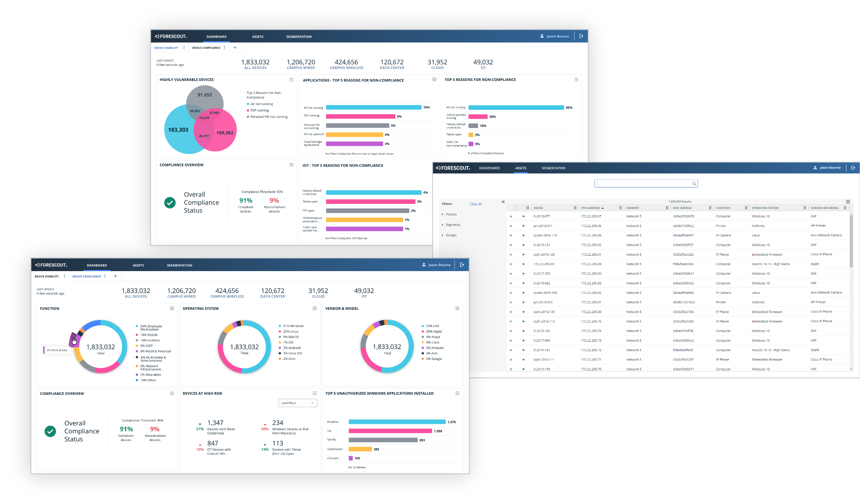Click the pink Tor bar in applications chart
Viewport: 860px width, 504px height.
[x=390, y=431]
